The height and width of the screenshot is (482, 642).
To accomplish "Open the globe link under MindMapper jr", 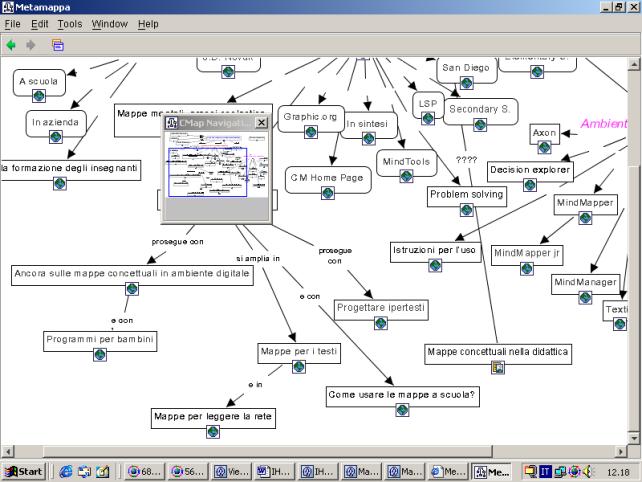I will pyautogui.click(x=527, y=269).
